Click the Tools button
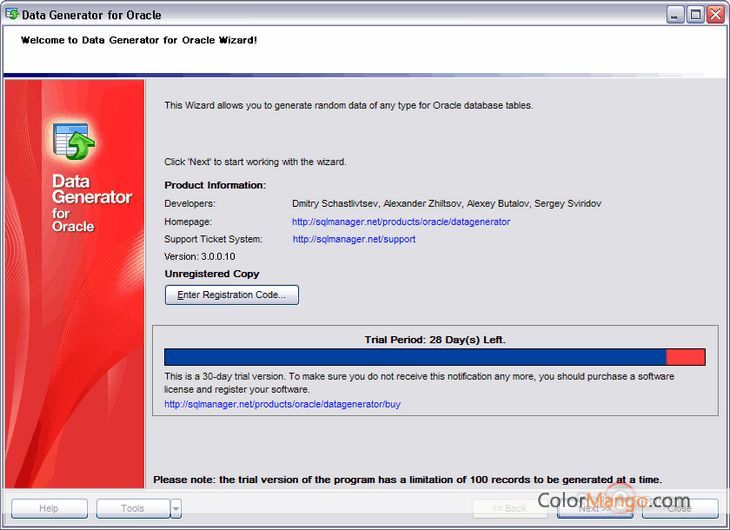The image size is (730, 530). point(133,508)
